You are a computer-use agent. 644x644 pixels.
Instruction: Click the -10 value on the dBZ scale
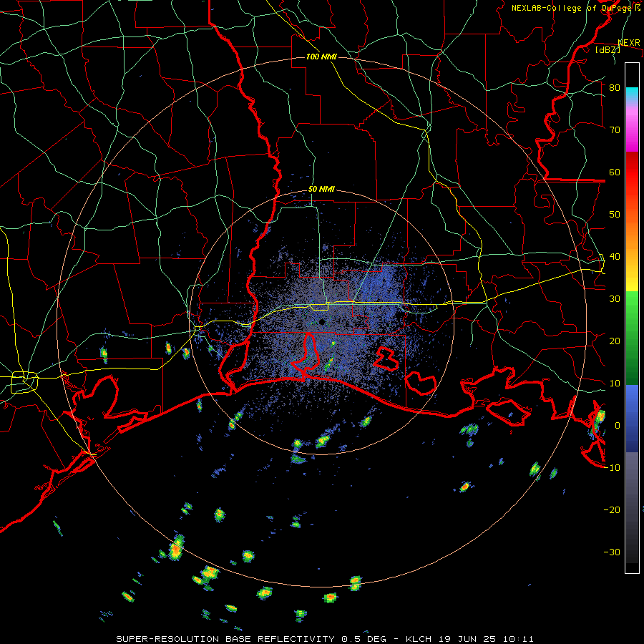pyautogui.click(x=612, y=468)
